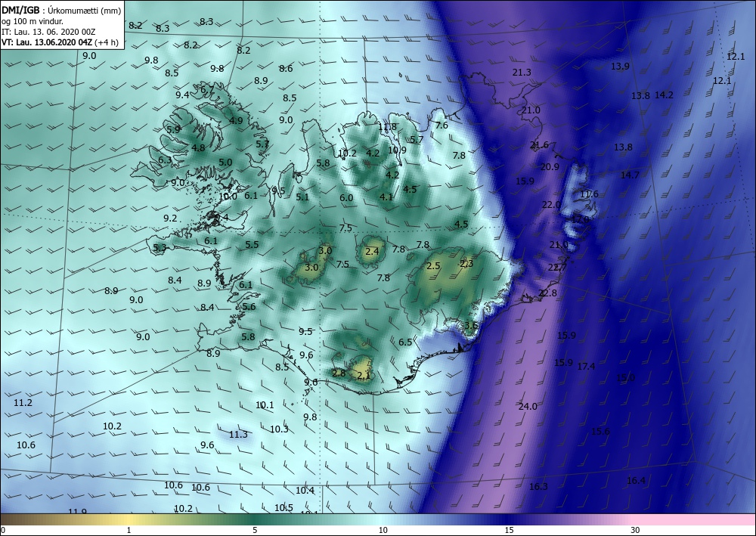This screenshot has height=536, width=756.
Task: Click the 17.0 value on the map
Action: pyautogui.click(x=580, y=218)
